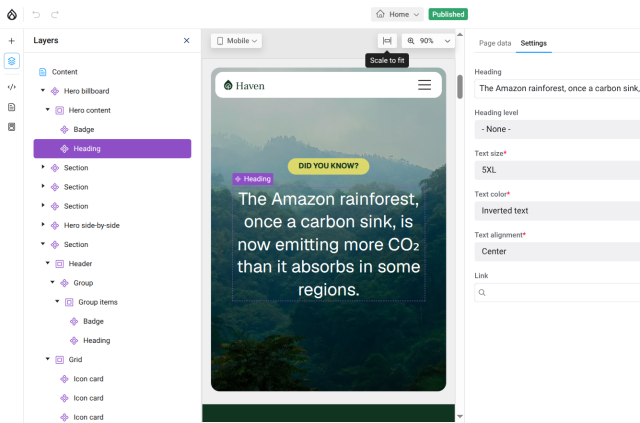The width and height of the screenshot is (640, 423).
Task: Open the templates icon in sidebar
Action: [x=12, y=127]
